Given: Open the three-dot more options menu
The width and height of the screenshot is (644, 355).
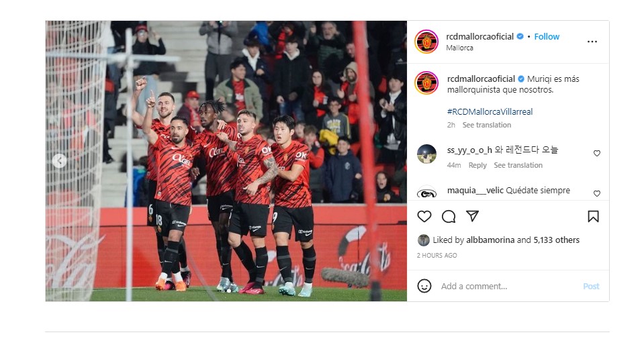Looking at the screenshot, I should coord(592,42).
